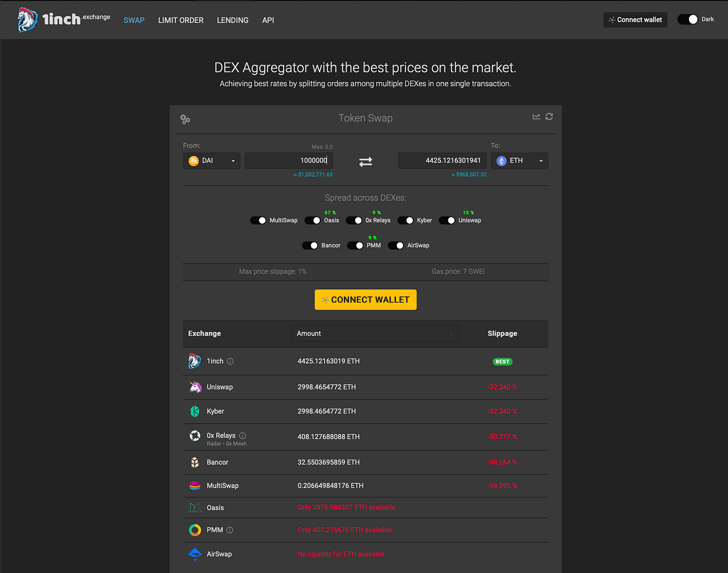Click the MultiSwap logo icon in the table

click(195, 486)
